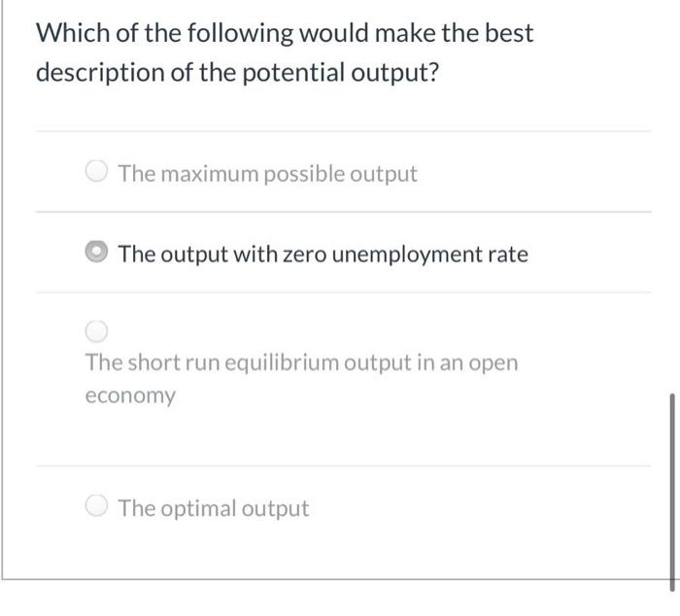
Task: Choose the short run equilibrium radio button
Action: (x=96, y=333)
